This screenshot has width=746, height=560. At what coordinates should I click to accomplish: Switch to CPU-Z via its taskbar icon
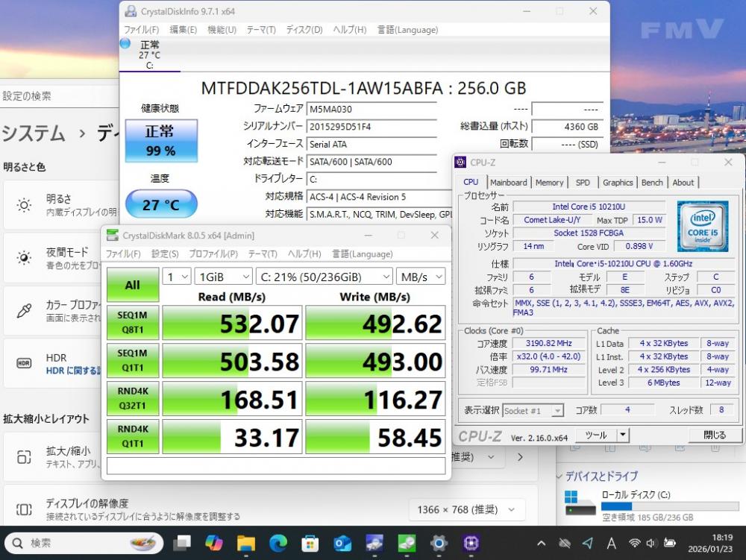point(471,543)
